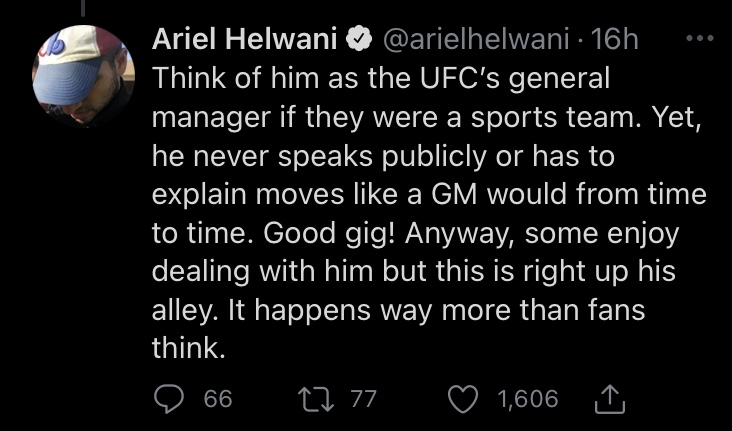
Task: Like the tweet with the heart icon
Action: [x=463, y=399]
